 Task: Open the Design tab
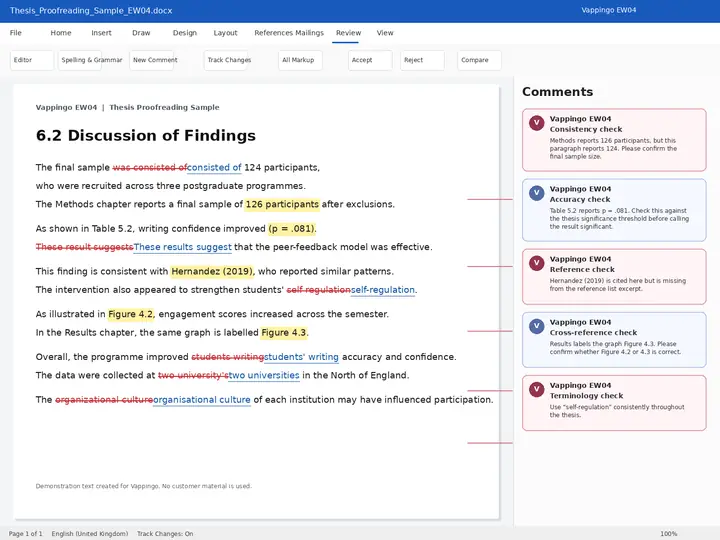click(x=185, y=33)
